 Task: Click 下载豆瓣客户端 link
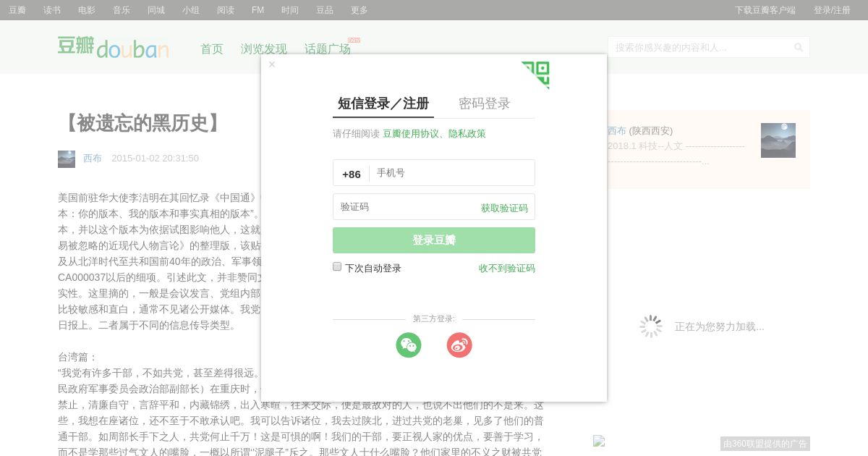click(765, 10)
